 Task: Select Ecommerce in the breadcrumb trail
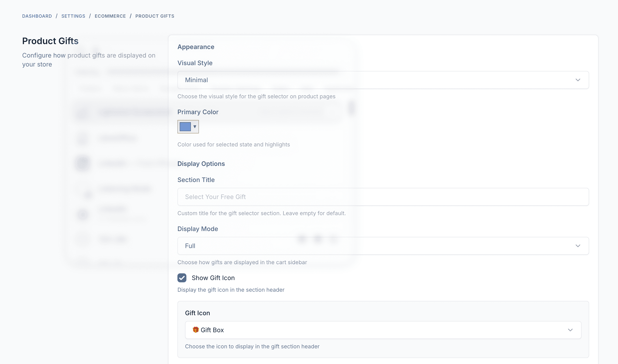[x=110, y=16]
